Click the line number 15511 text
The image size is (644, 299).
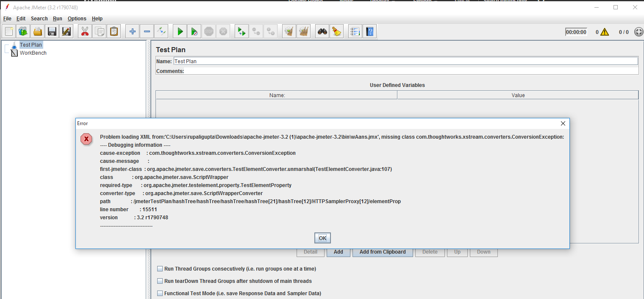128,210
